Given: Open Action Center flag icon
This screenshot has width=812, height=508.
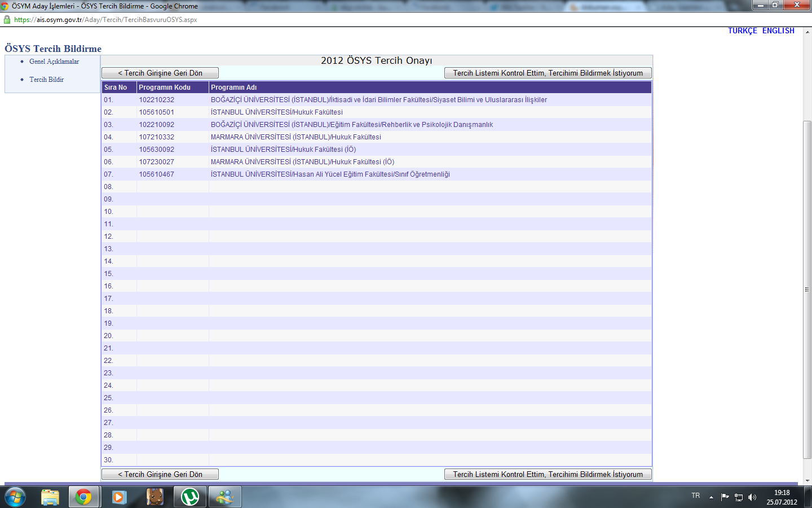Looking at the screenshot, I should (x=725, y=497).
